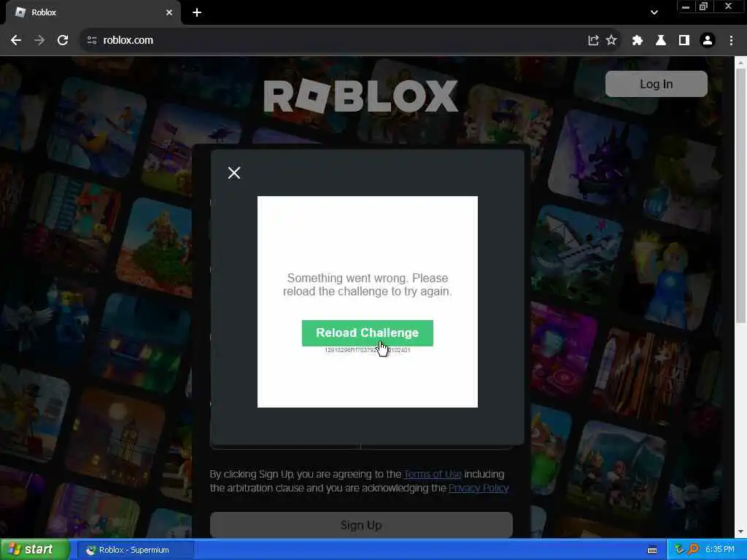Open the Privacy Policy link

click(479, 488)
